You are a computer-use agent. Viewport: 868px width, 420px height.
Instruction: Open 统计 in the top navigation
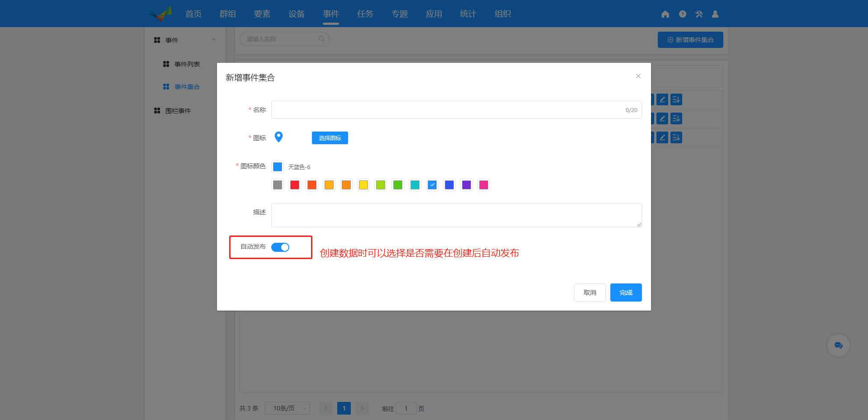pyautogui.click(x=468, y=14)
